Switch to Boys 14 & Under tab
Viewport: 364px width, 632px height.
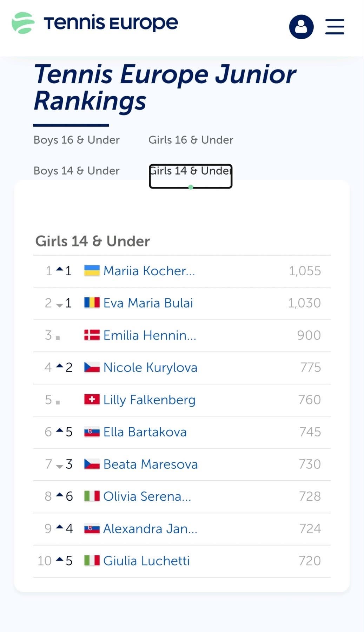(x=77, y=171)
